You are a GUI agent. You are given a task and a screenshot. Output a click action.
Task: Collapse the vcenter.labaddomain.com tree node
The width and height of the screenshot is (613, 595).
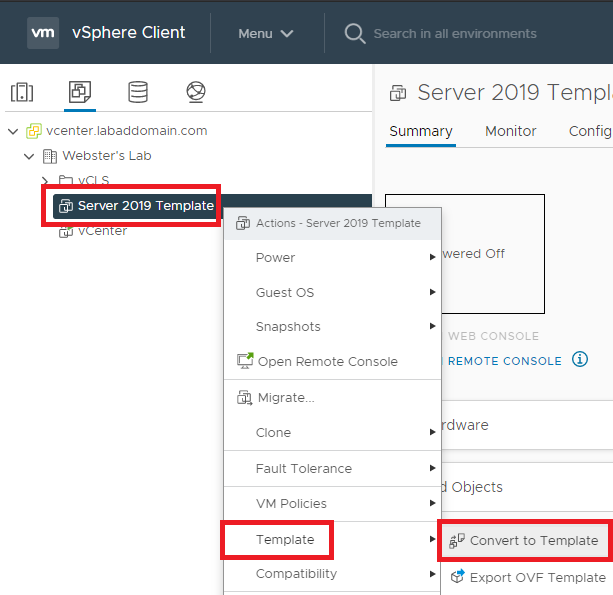point(13,131)
